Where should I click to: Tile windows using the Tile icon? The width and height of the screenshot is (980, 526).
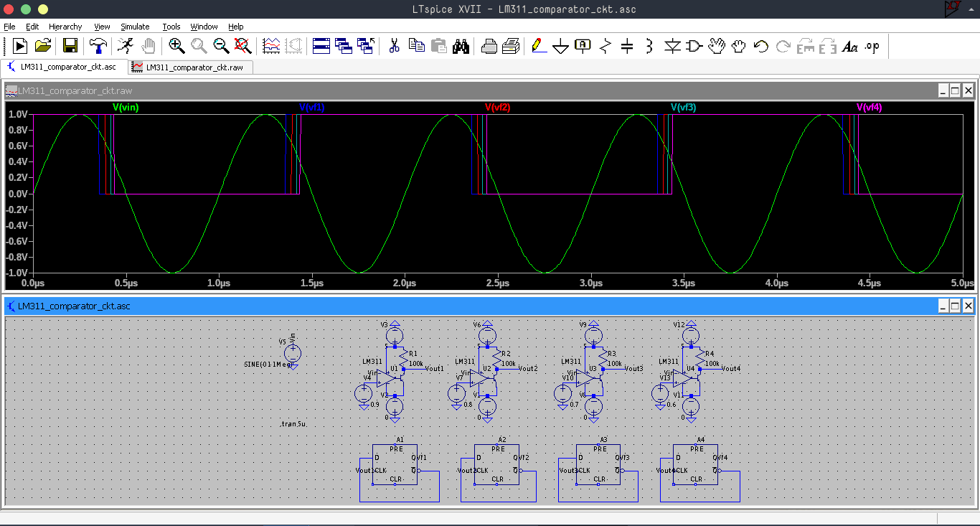pos(321,46)
